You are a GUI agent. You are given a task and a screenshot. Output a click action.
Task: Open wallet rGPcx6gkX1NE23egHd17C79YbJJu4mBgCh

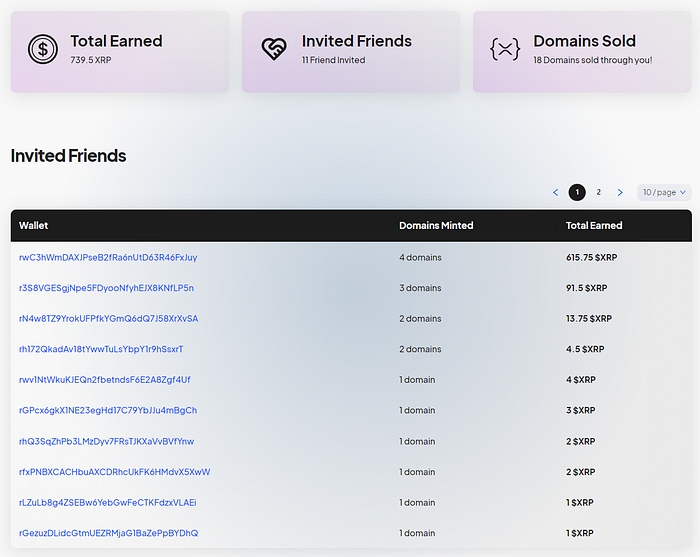pos(108,411)
